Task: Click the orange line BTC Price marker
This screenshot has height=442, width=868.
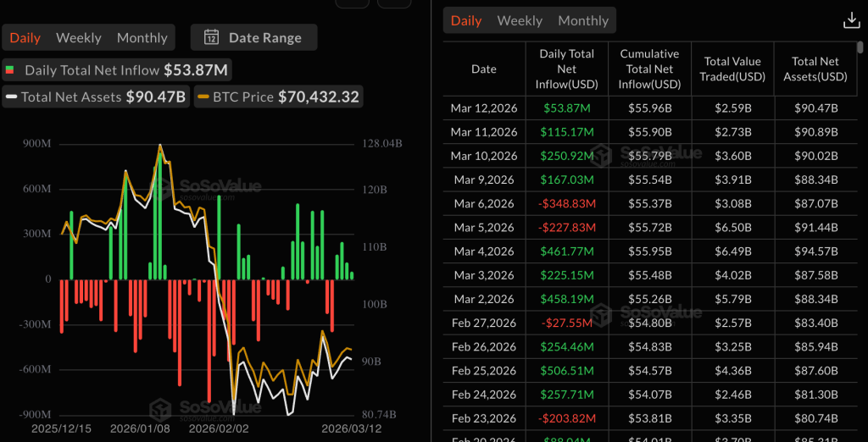Action: pyautogui.click(x=203, y=97)
